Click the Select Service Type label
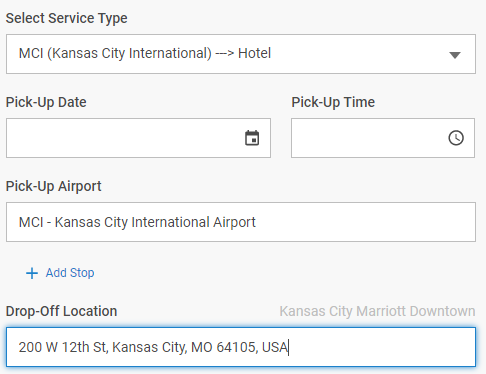486x374 pixels. [66, 18]
